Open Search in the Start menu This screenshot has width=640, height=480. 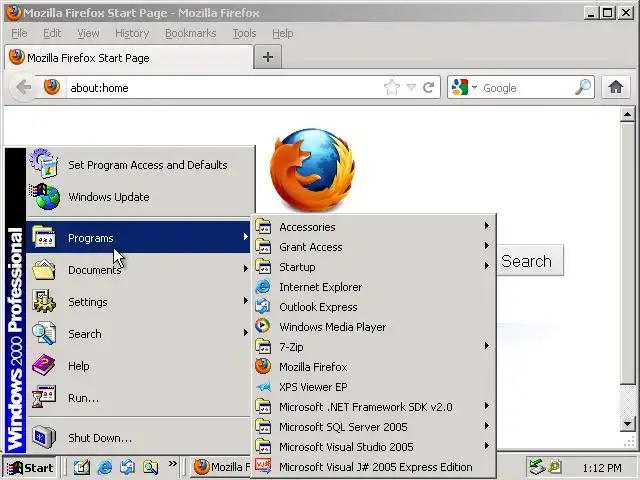coord(139,334)
